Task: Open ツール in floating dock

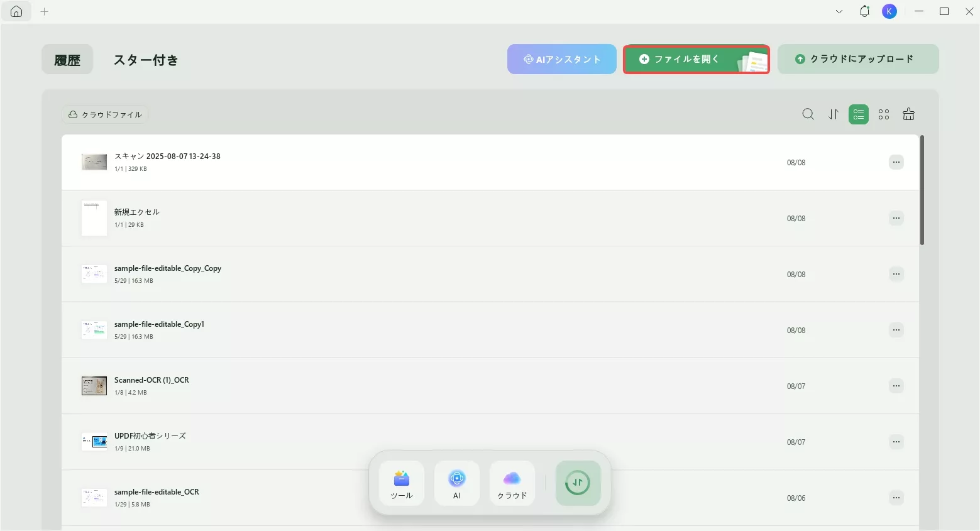Action: [x=402, y=483]
